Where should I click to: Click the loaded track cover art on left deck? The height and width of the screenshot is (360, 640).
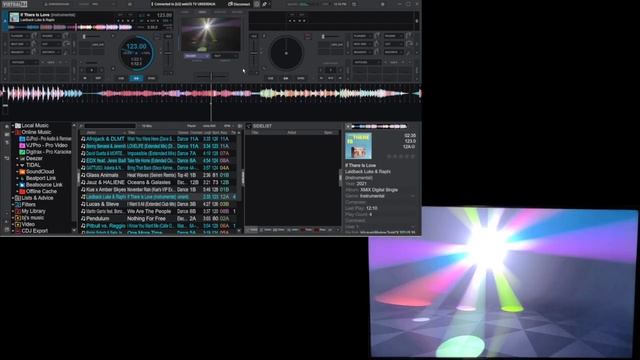[14, 17]
